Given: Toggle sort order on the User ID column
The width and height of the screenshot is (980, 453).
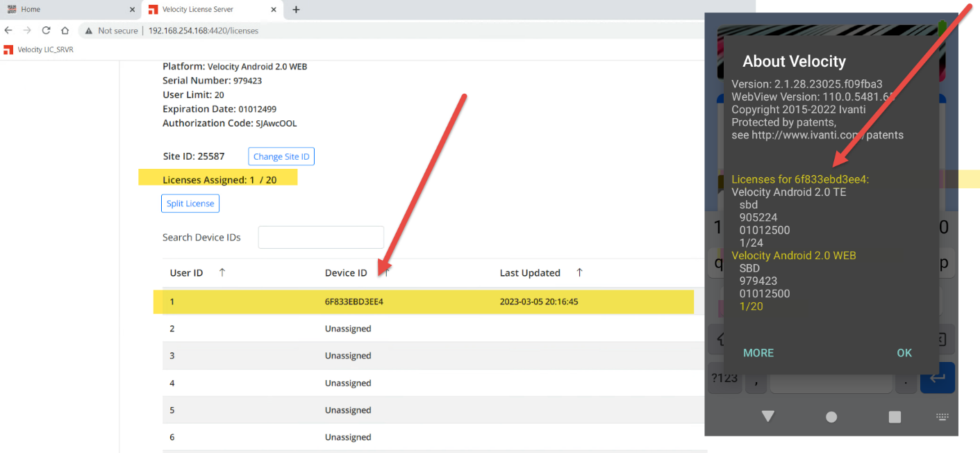Looking at the screenshot, I should [x=222, y=272].
